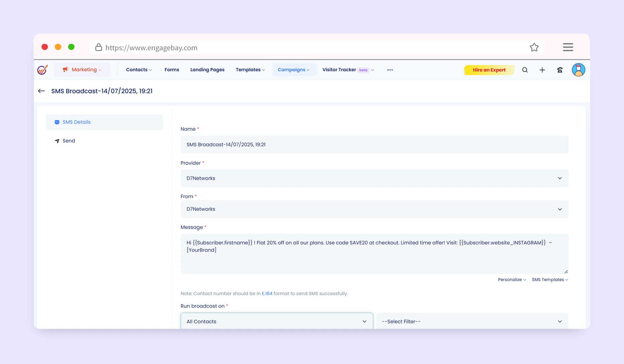This screenshot has width=624, height=364.
Task: Expand the Personalize options menu
Action: [511, 280]
